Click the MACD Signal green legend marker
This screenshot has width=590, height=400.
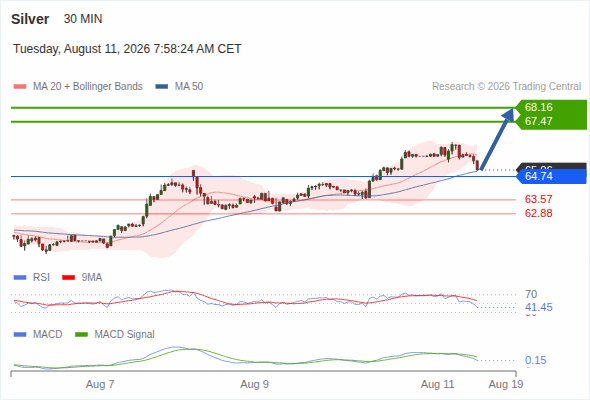(x=81, y=334)
